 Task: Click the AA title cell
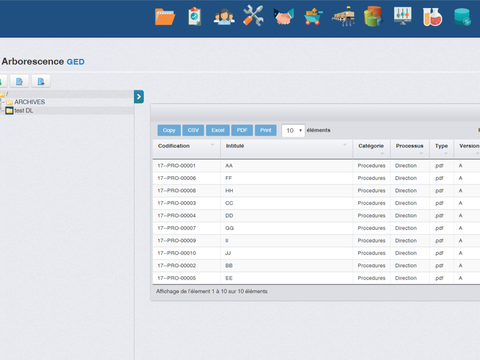pyautogui.click(x=287, y=166)
